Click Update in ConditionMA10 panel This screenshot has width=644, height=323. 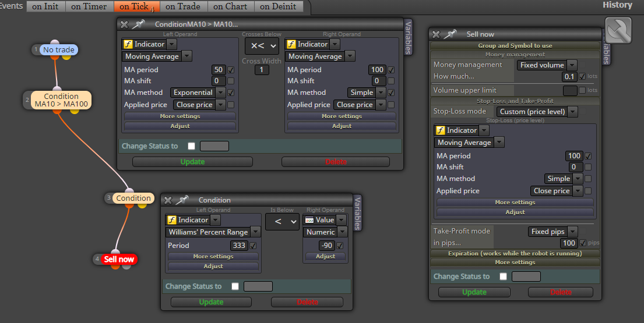[192, 162]
